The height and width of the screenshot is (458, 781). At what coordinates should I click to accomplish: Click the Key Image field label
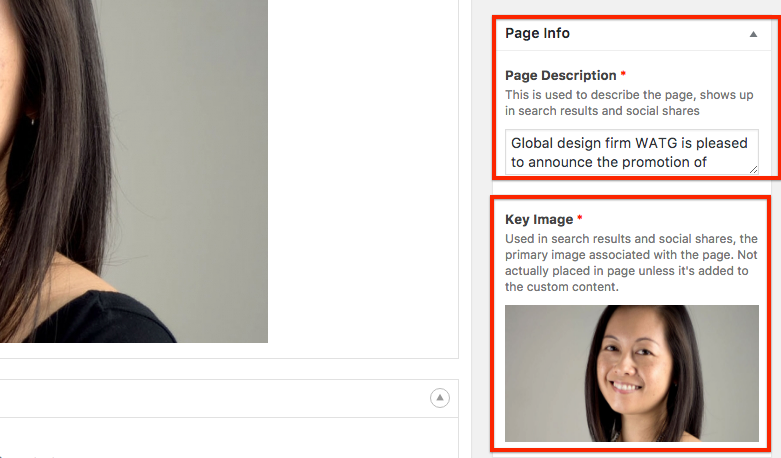538,219
